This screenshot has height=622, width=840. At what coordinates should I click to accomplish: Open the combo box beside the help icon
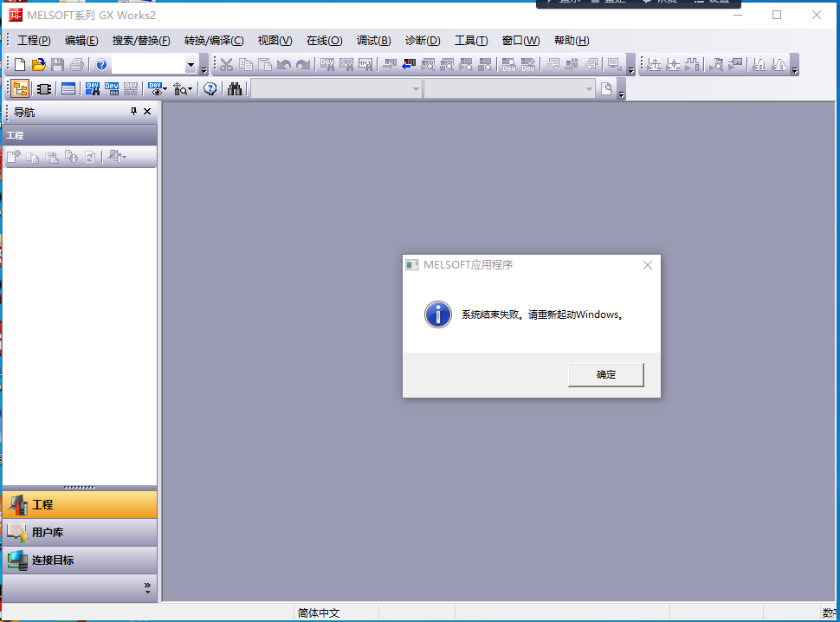191,65
